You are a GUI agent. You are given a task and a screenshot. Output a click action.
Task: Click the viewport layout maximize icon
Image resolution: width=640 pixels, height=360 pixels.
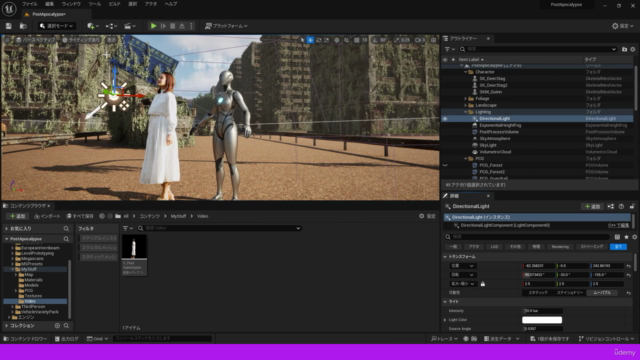coord(433,40)
